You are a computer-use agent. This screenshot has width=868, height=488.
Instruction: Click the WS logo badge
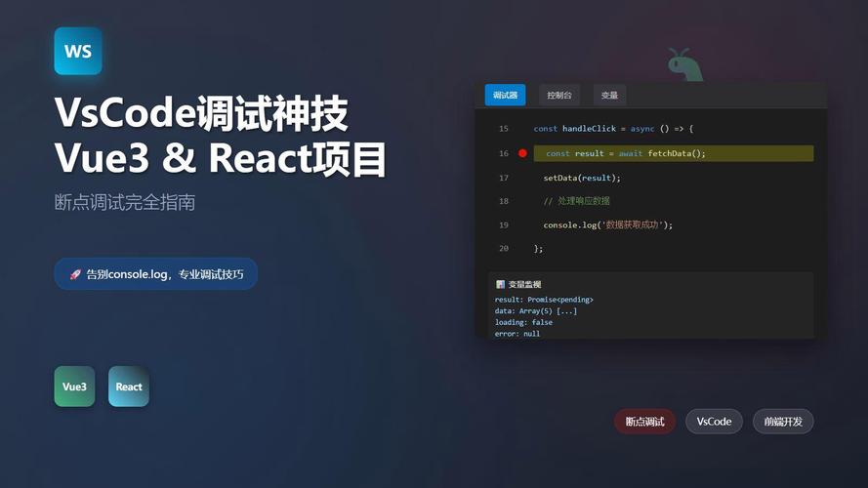pyautogui.click(x=78, y=51)
